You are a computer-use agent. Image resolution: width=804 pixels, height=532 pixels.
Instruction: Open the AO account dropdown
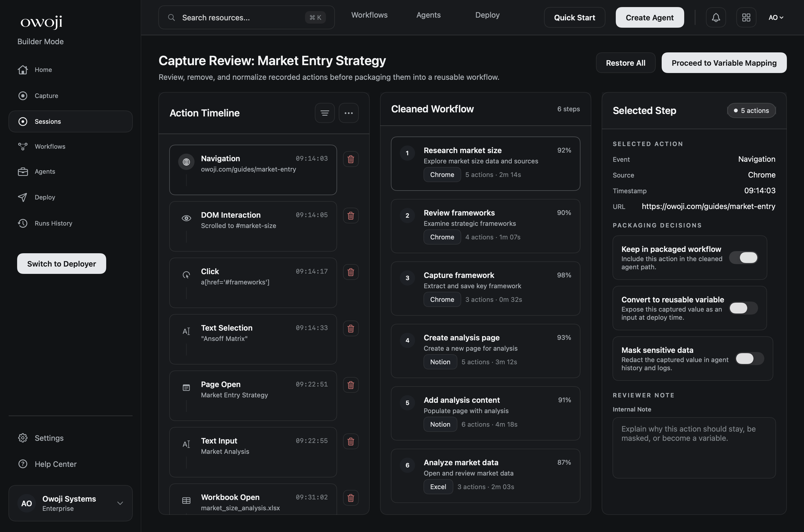point(776,17)
